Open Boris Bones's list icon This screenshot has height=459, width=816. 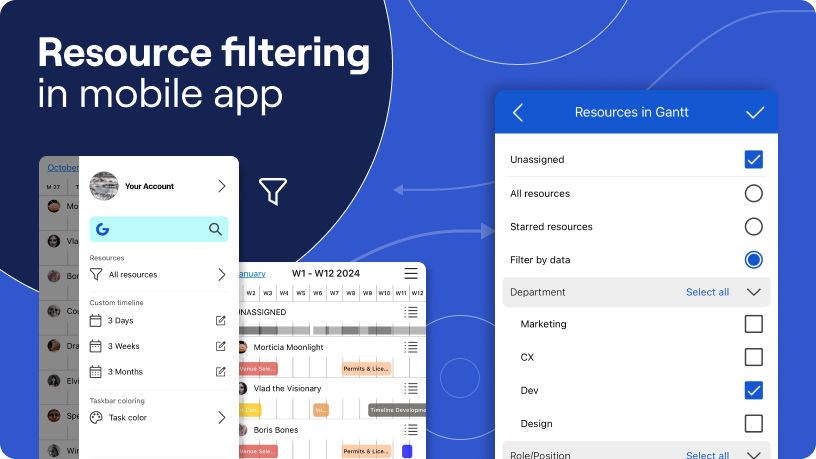411,430
